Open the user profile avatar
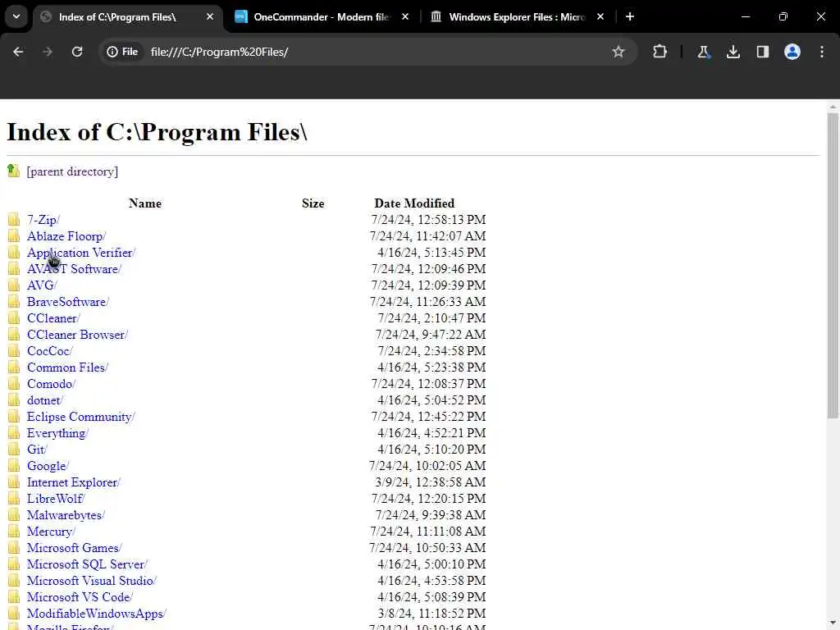Image resolution: width=840 pixels, height=630 pixels. coord(792,52)
